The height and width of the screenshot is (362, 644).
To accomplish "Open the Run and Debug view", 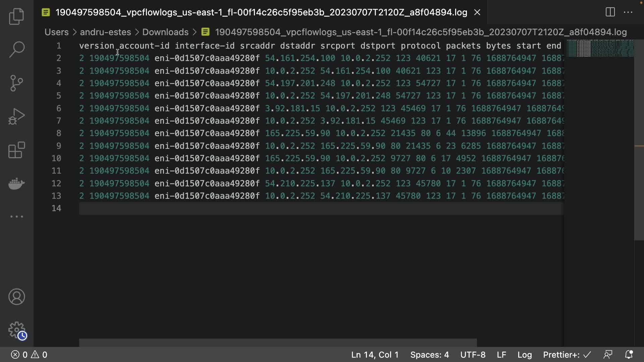I will pyautogui.click(x=16, y=116).
